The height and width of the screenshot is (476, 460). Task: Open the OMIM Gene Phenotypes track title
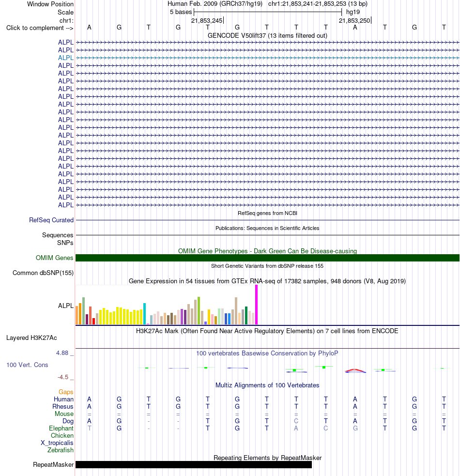[267, 251]
